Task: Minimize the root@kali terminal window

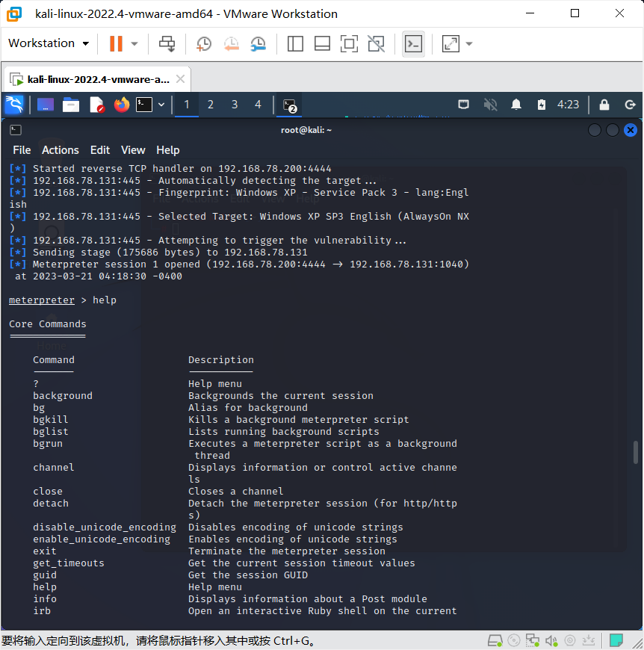Action: pyautogui.click(x=594, y=130)
